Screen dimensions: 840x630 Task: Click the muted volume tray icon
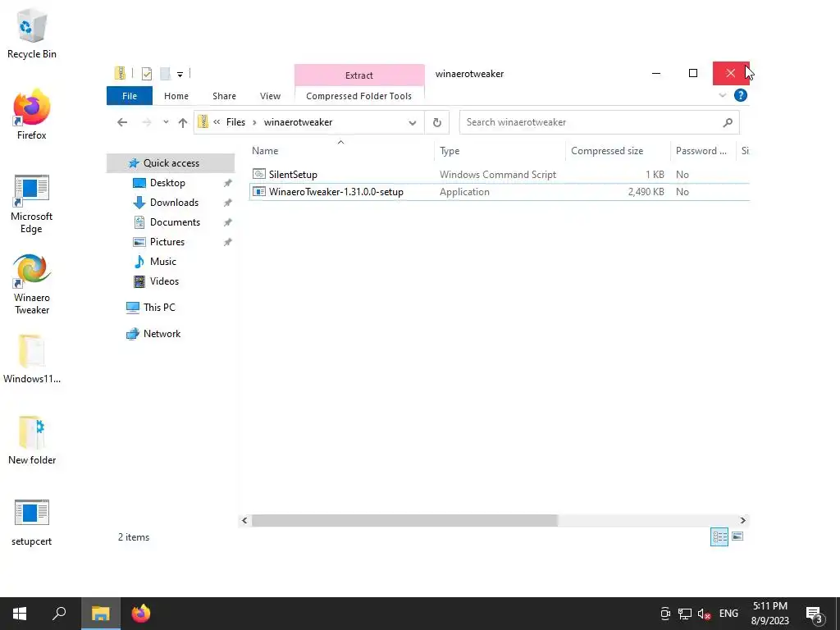coord(704,614)
